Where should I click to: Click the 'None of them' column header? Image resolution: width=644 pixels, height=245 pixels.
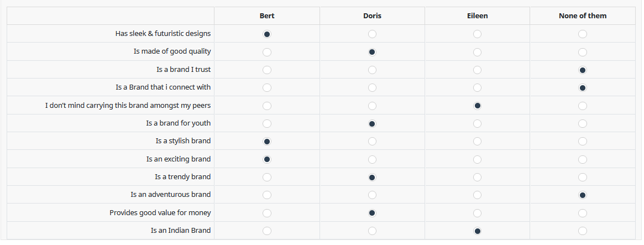coord(582,15)
